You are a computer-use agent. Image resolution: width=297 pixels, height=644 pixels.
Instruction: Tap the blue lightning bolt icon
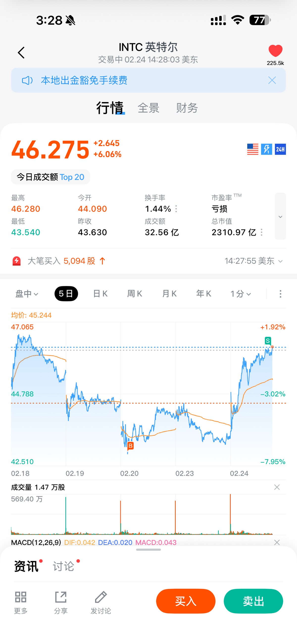click(267, 149)
